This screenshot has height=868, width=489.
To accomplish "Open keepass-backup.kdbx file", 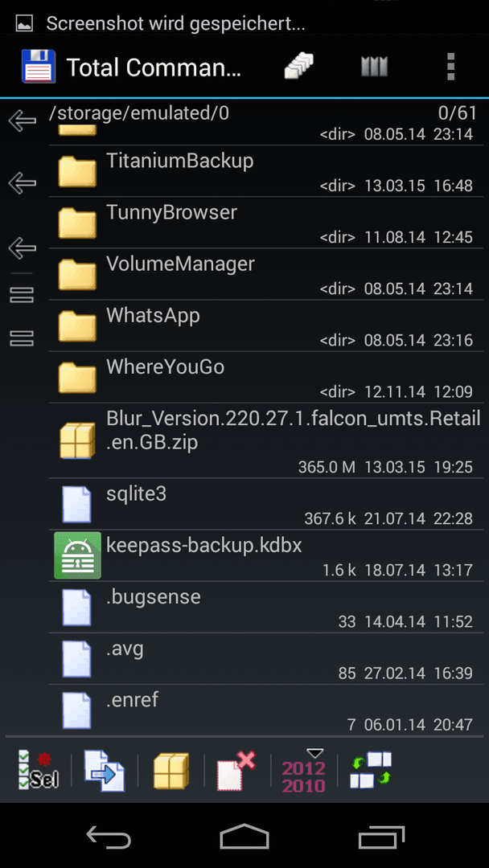I will pos(266,555).
